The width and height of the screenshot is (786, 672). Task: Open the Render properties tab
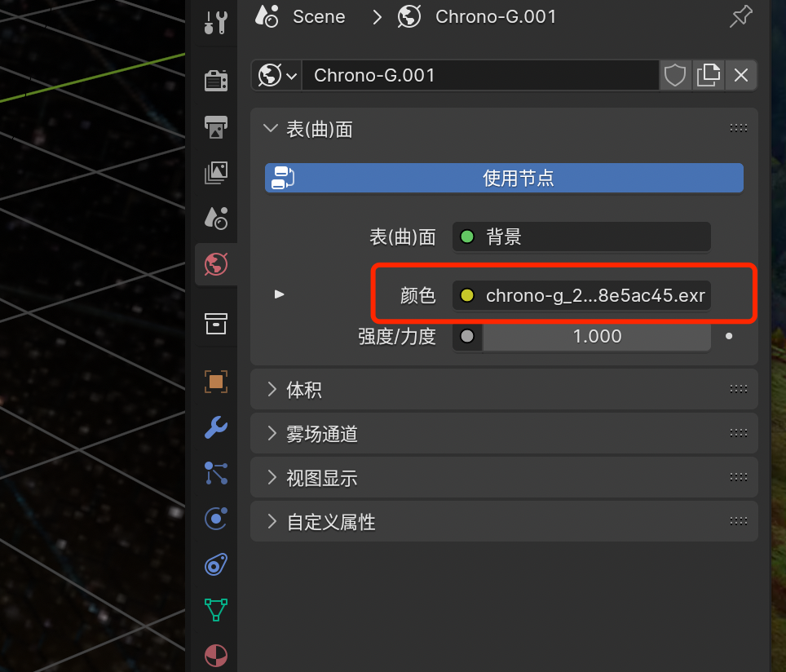pyautogui.click(x=216, y=80)
